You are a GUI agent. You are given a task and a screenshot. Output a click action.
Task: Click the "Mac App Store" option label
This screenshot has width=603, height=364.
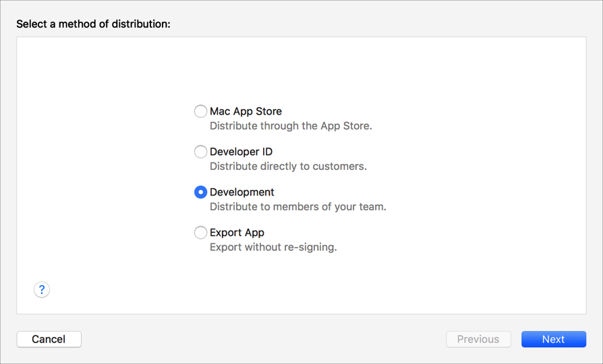pyautogui.click(x=246, y=111)
